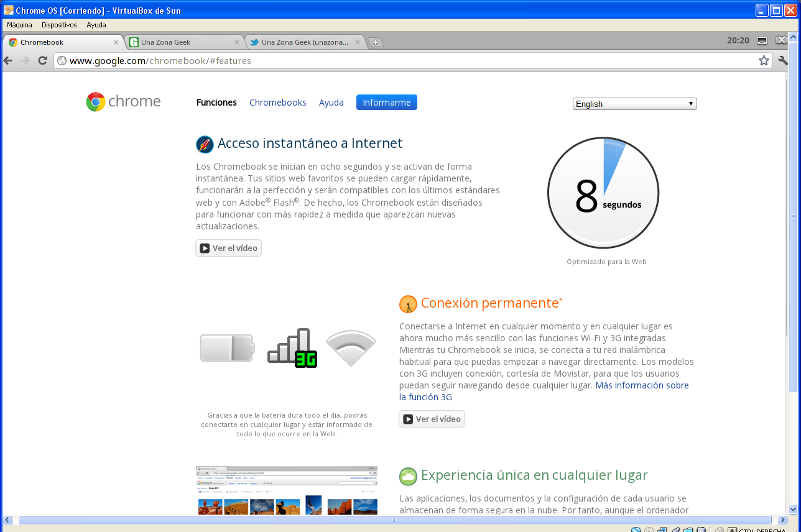Reload the Chromebook page
Screen dimensions: 801x532
pyautogui.click(x=43, y=60)
